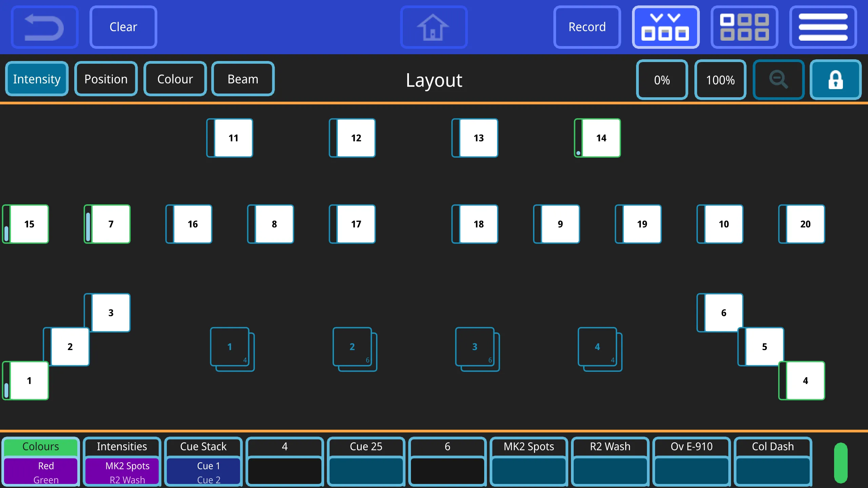Click the grid layout view icon
Screen dimensions: 868x488
point(744,27)
